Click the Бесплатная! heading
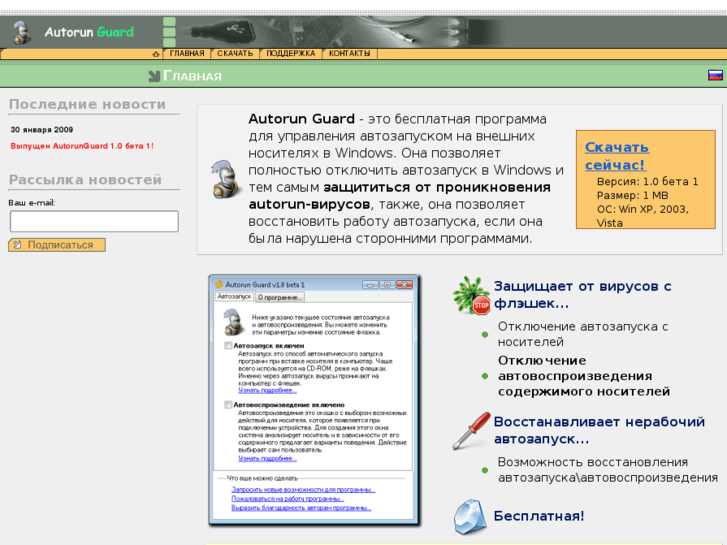This screenshot has width=727, height=545. pos(539,516)
